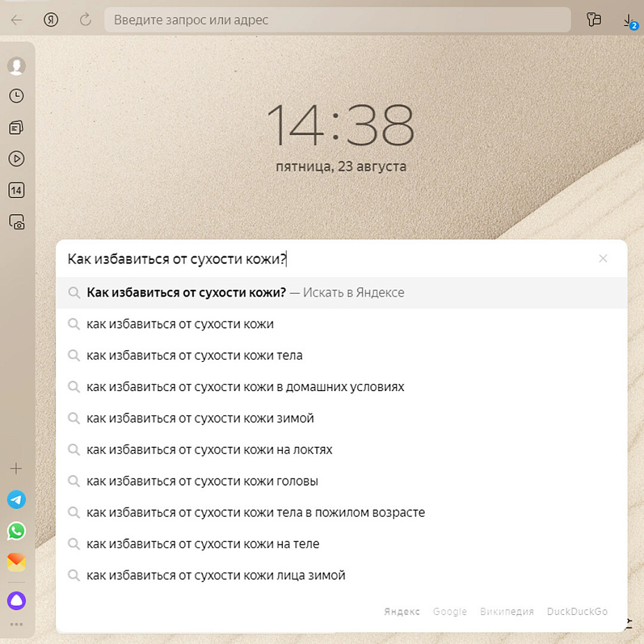Viewport: 644px width, 644px height.
Task: Pick suggestion ending 'в домашних условиях'
Action: [341, 387]
